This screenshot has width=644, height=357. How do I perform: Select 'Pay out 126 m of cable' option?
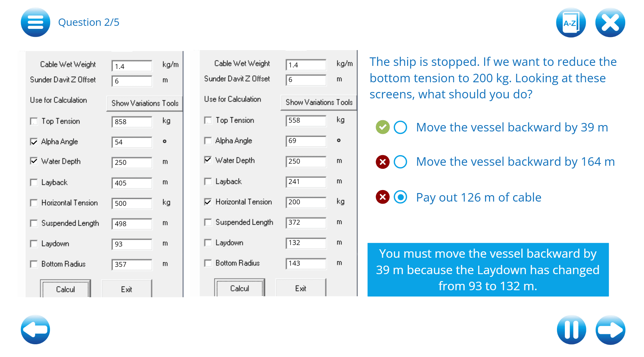click(x=400, y=197)
